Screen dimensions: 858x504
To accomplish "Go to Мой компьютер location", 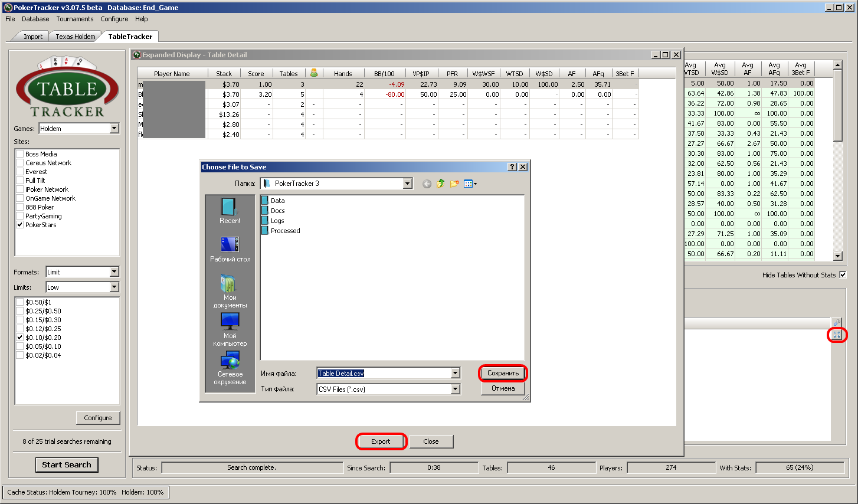I will [230, 330].
